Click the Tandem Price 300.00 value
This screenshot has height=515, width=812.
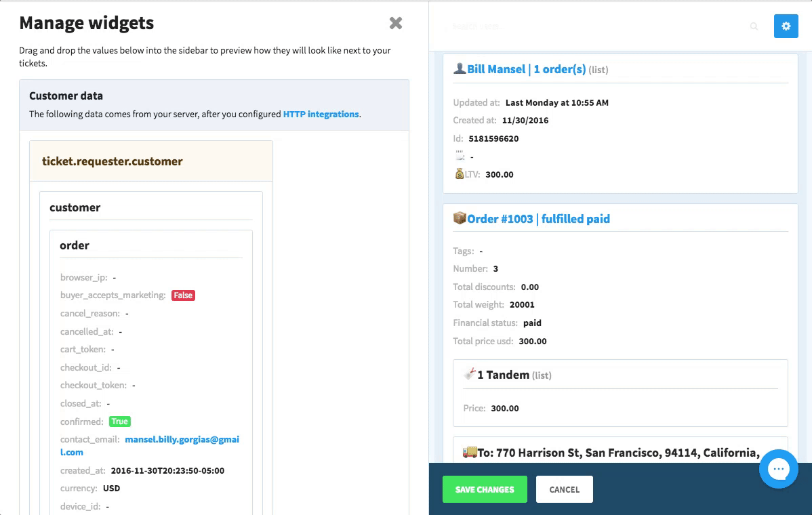[x=505, y=408]
